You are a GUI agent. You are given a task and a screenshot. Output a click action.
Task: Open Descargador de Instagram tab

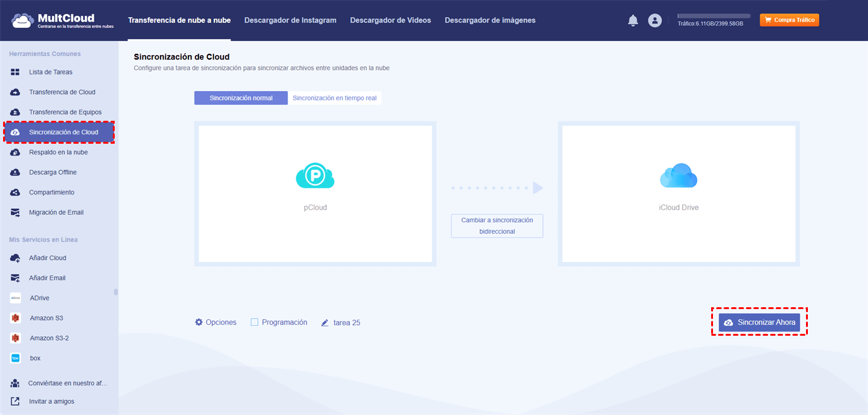pyautogui.click(x=290, y=20)
